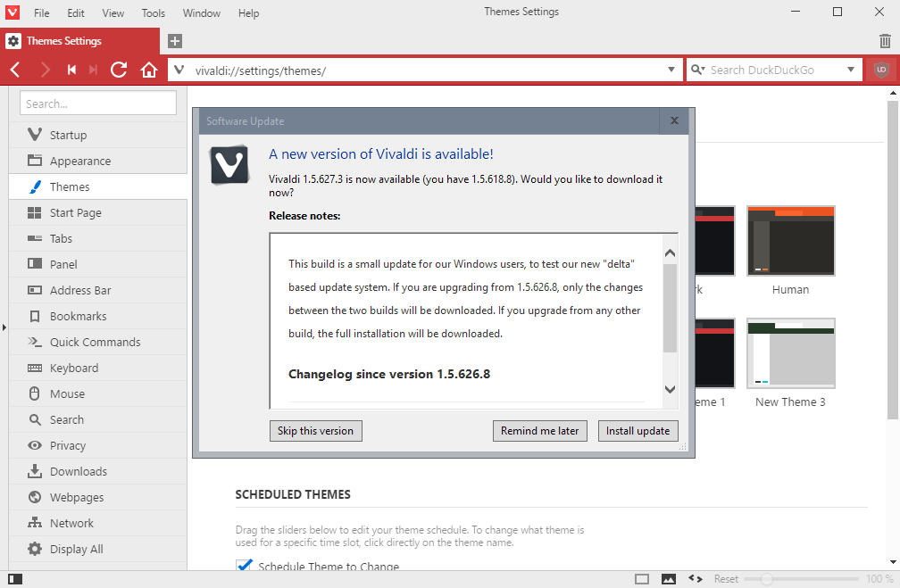Viewport: 900px width, 588px height.
Task: Go back with the left arrow button
Action: 15,70
